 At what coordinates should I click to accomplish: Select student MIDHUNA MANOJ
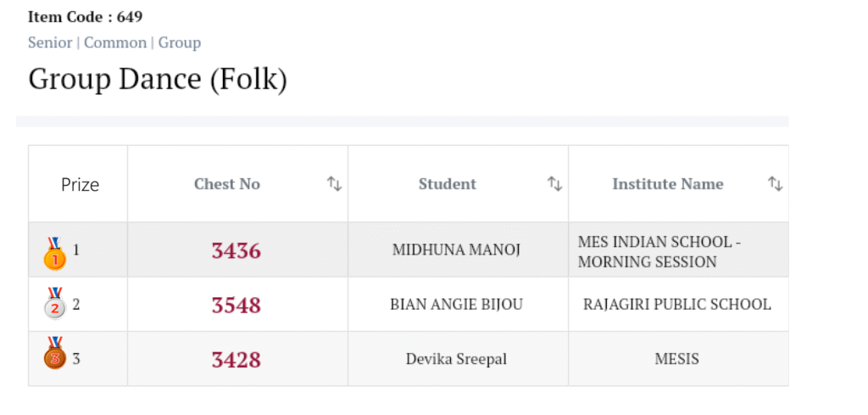click(456, 250)
